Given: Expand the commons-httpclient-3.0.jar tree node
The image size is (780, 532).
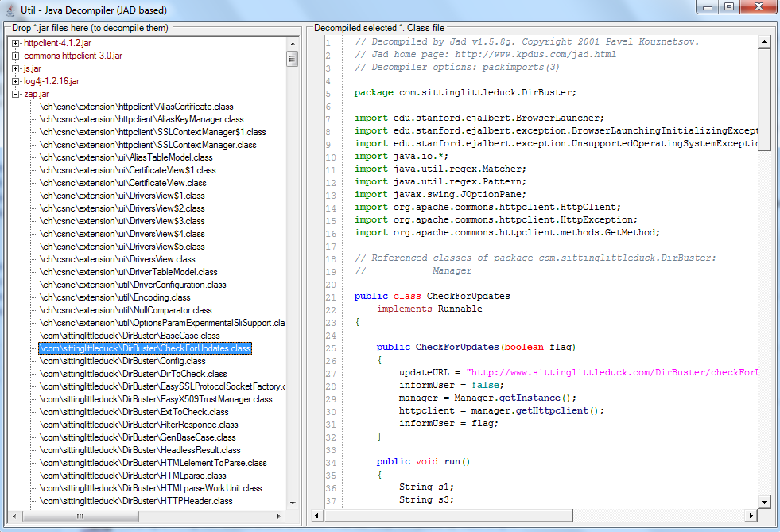Looking at the screenshot, I should [16, 56].
